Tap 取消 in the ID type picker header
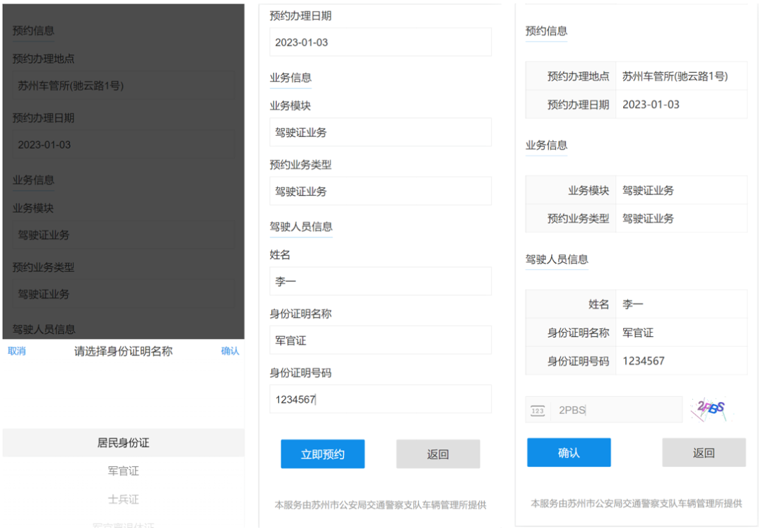The height and width of the screenshot is (532, 763). (x=17, y=351)
